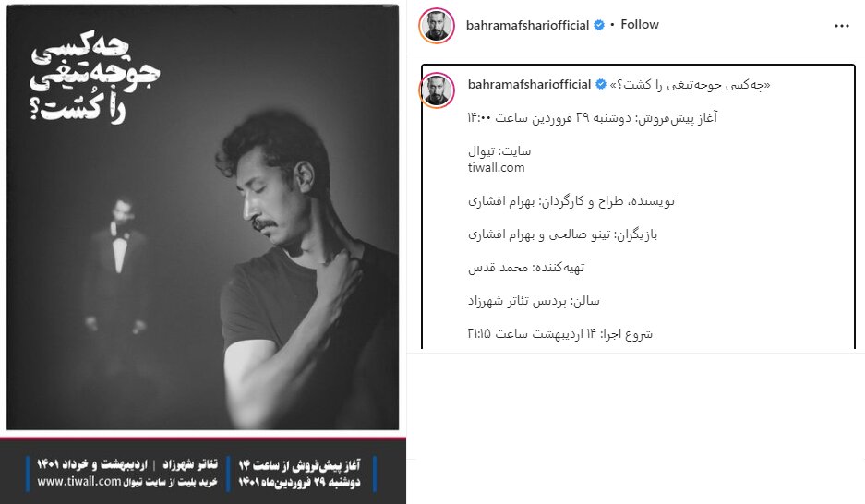Click the caption line showing time ۱۴:۰۰
This screenshot has width=865, height=504.
click(x=592, y=117)
